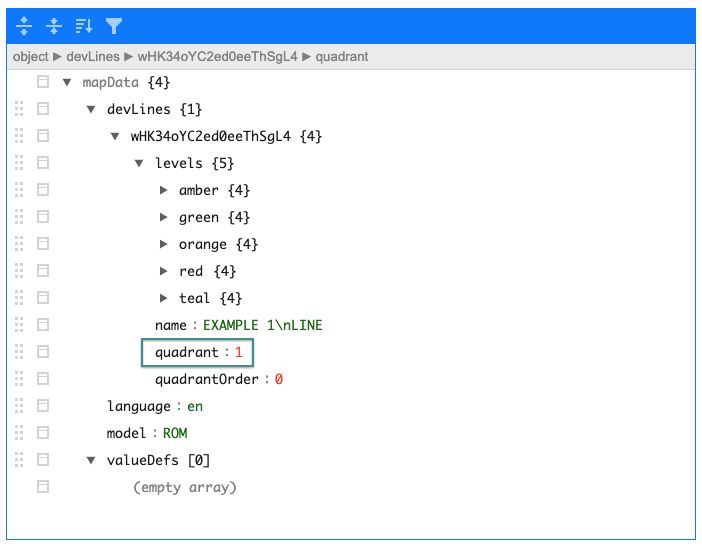Open action menu box for amber row
Image resolution: width=702 pixels, height=548 pixels.
[x=43, y=190]
